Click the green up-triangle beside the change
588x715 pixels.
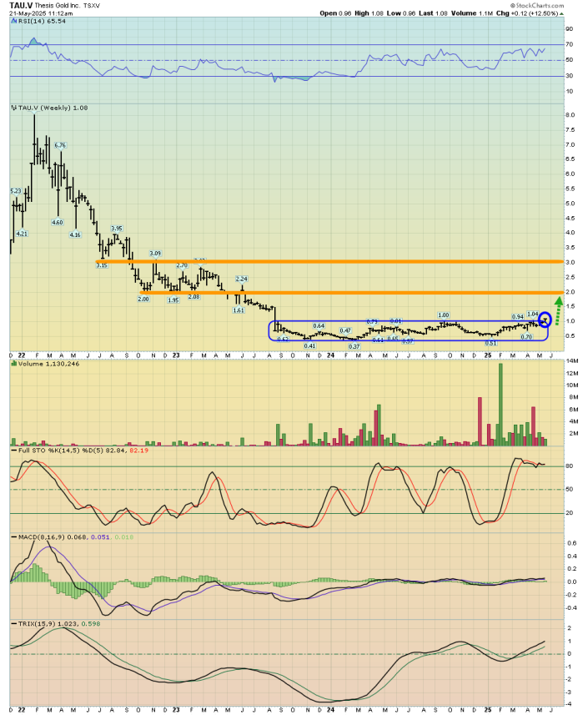pos(561,13)
